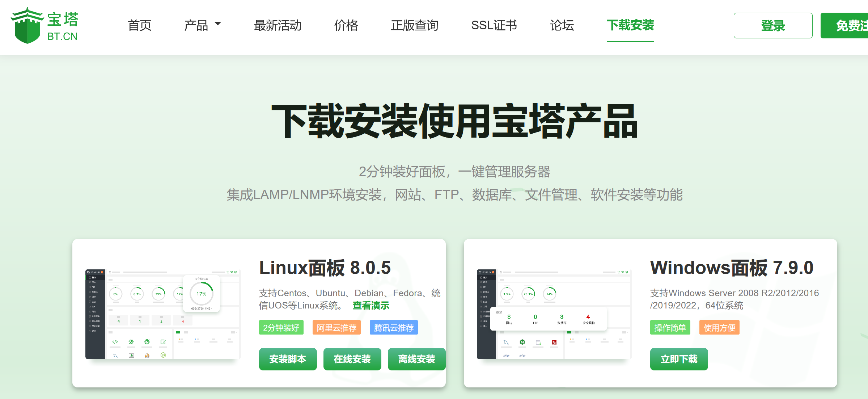Image resolution: width=868 pixels, height=399 pixels.
Task: Go to 最新活动 page
Action: 278,25
